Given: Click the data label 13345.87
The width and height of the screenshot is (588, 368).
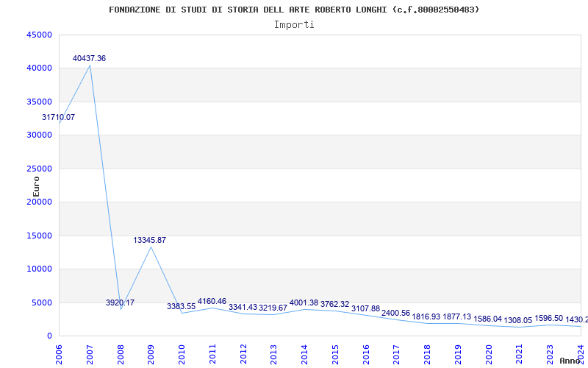Looking at the screenshot, I should click(150, 240).
